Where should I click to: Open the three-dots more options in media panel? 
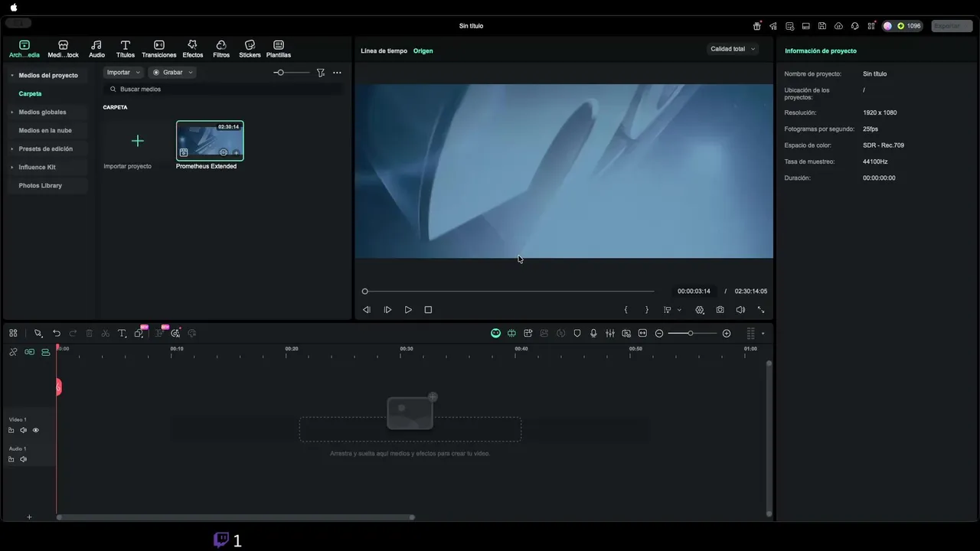click(x=337, y=73)
